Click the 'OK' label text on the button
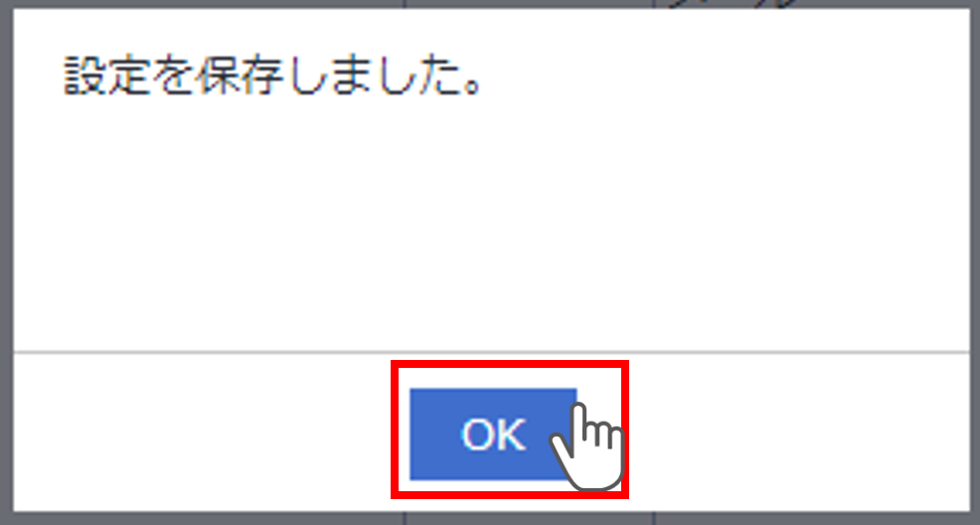980x525 pixels. tap(493, 435)
